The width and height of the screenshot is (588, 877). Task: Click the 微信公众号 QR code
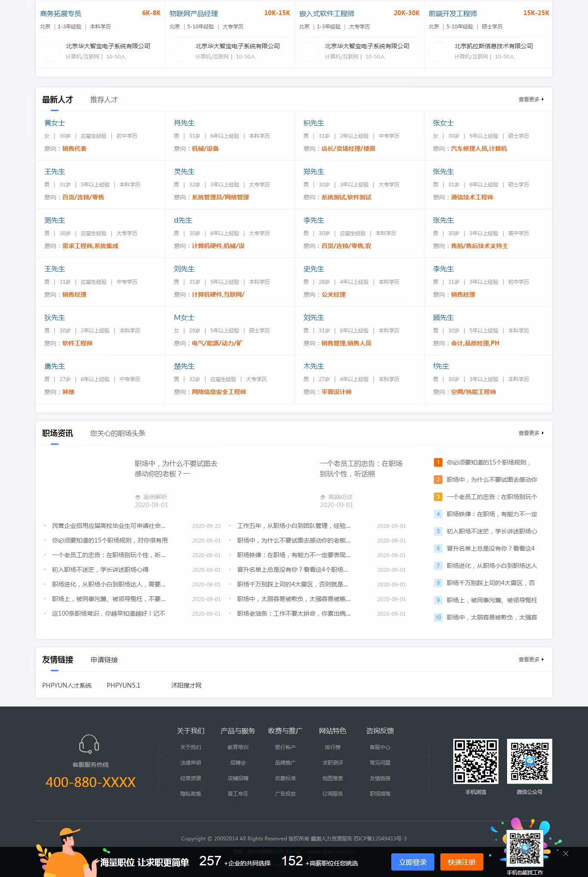(529, 761)
